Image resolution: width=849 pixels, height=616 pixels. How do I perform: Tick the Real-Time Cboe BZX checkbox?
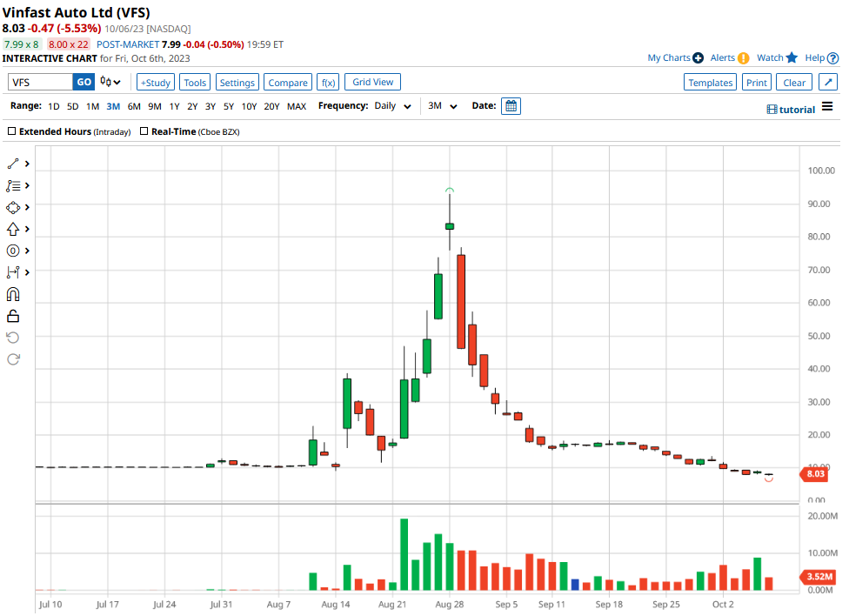coord(144,132)
